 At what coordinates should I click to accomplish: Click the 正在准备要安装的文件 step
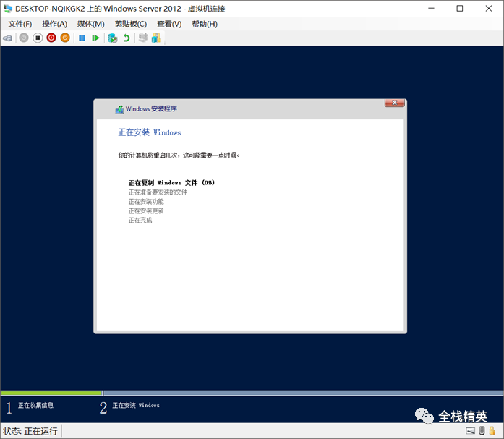(x=158, y=192)
